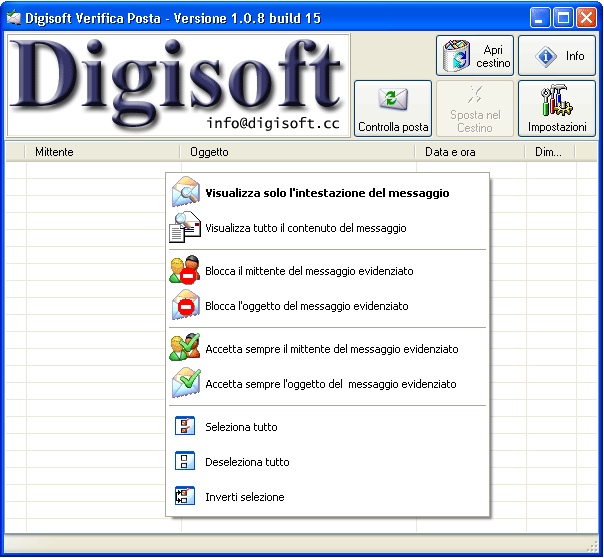Select Accetta sempre l'oggetto del messaggio evidenziato

point(331,384)
